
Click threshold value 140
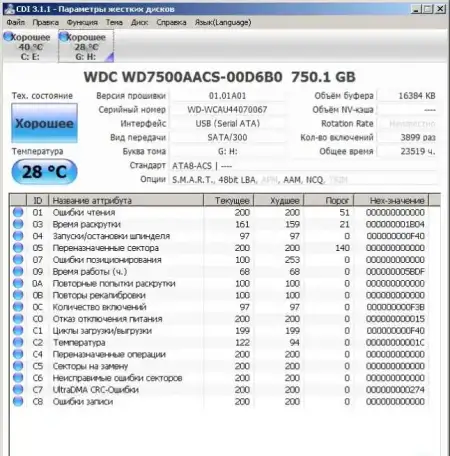[342, 248]
